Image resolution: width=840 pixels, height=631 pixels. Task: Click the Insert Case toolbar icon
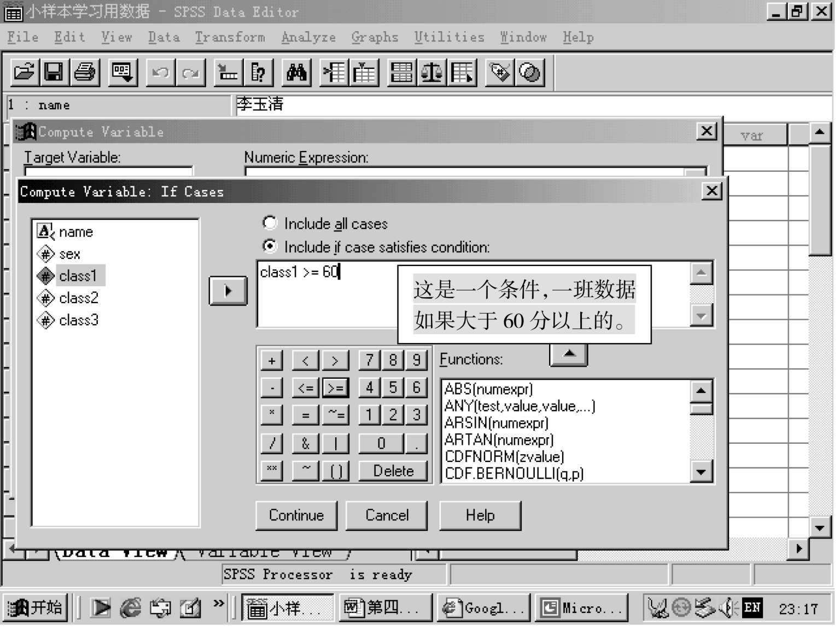[334, 72]
